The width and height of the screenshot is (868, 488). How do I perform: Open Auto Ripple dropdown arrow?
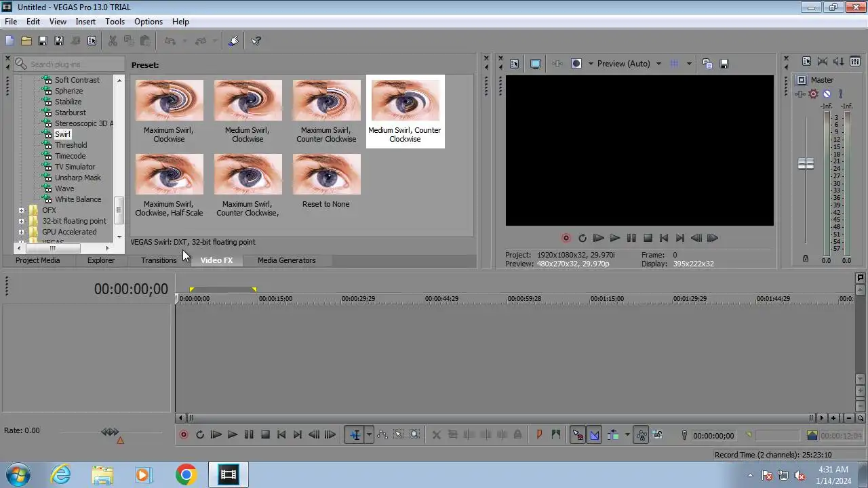coord(627,435)
